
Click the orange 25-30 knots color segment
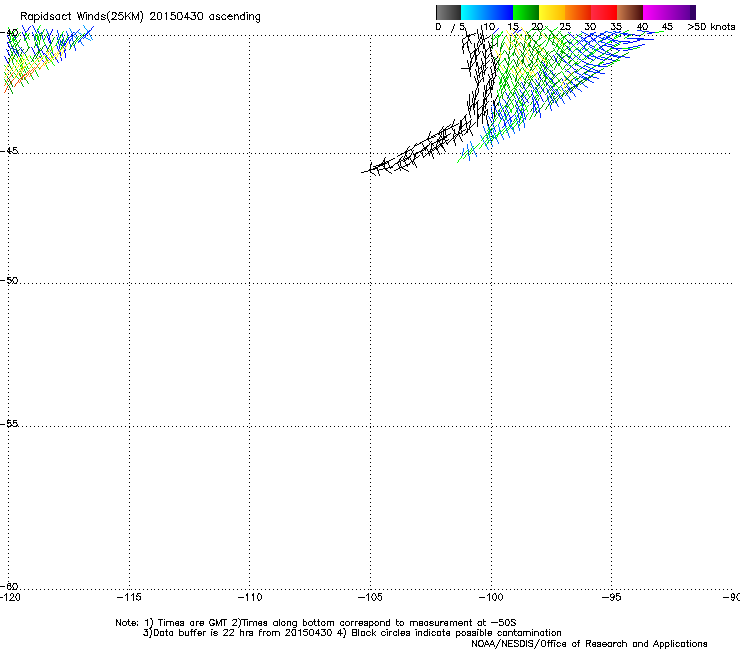pyautogui.click(x=578, y=12)
